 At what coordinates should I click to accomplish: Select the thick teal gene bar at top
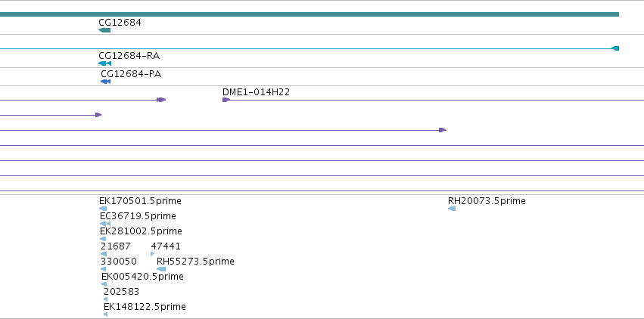tap(310, 15)
